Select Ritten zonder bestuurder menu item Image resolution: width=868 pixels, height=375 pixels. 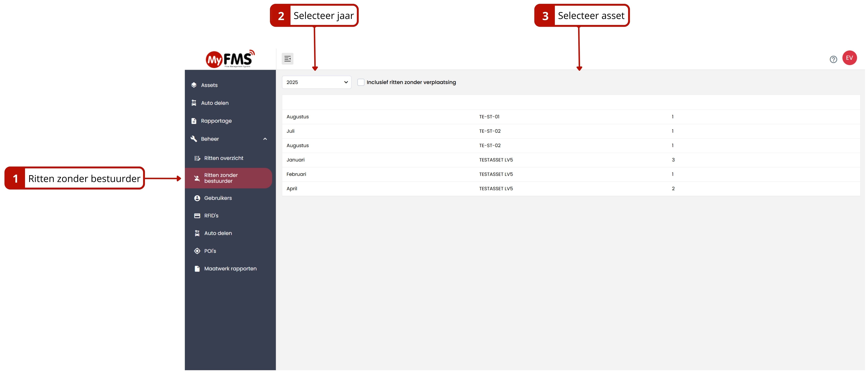pyautogui.click(x=221, y=178)
